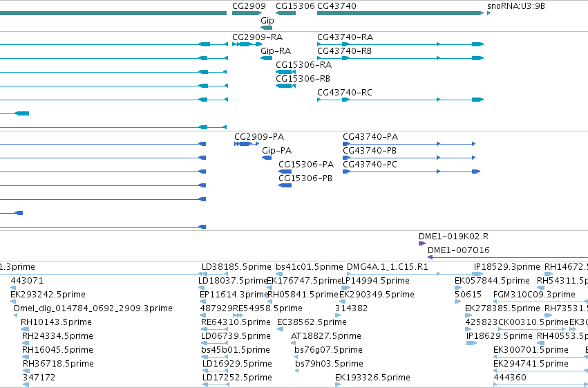Click the RH24334.5prime EST label

57,336
